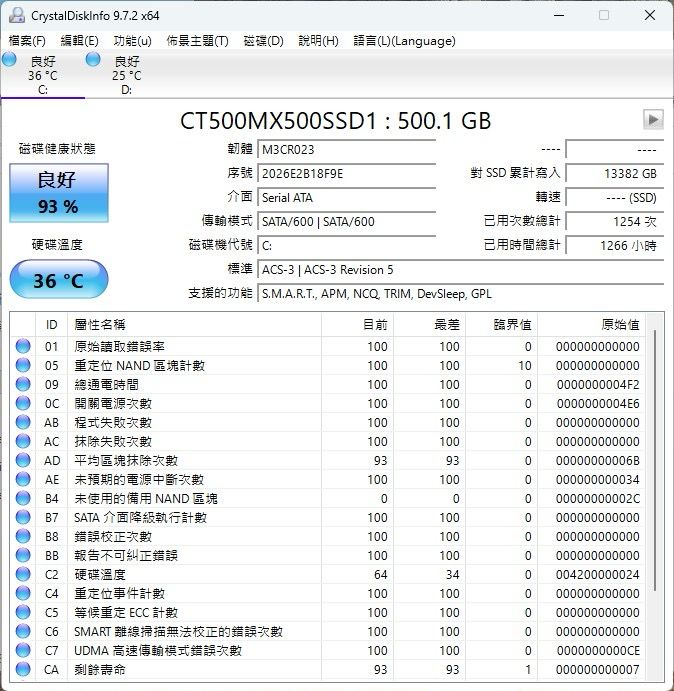674x691 pixels.
Task: Click the attribute list vertical scrollbar
Action: 656,460
